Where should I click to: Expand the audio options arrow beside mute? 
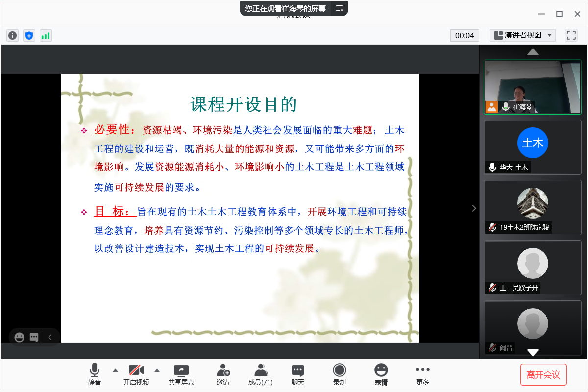pos(115,370)
